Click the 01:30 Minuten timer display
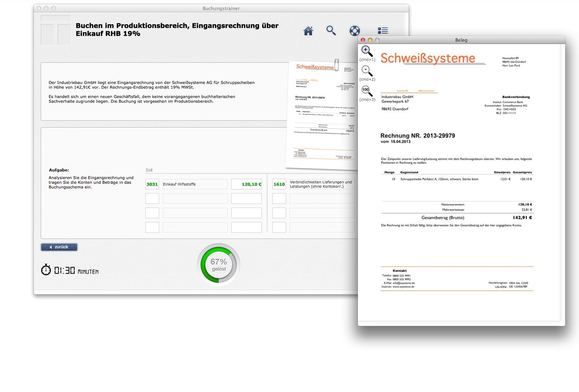This screenshot has height=392, width=579. click(x=76, y=271)
